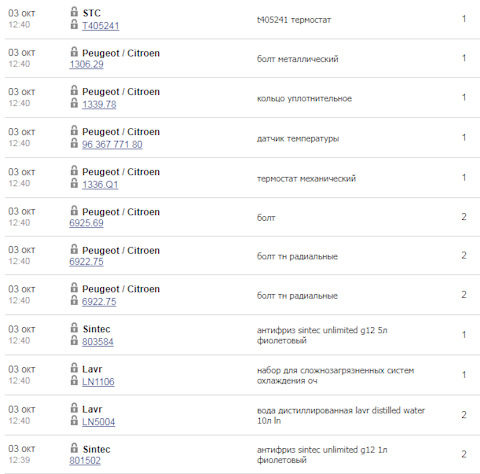Open part 96 367 771 80 link

pyautogui.click(x=112, y=144)
